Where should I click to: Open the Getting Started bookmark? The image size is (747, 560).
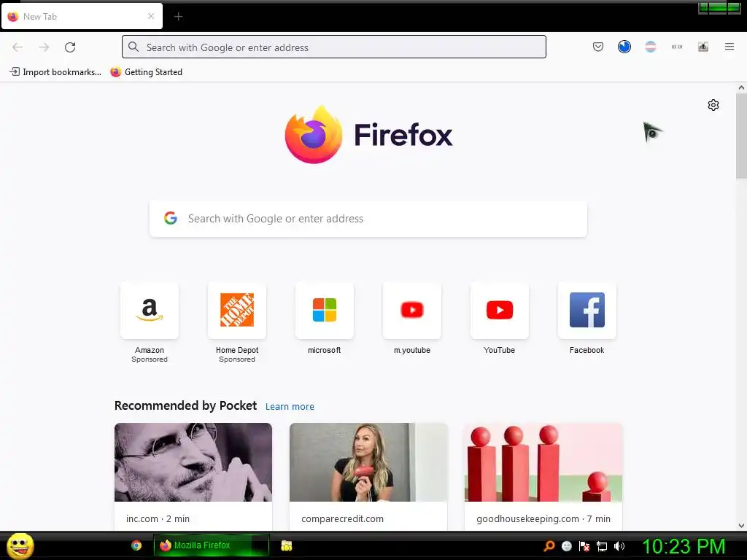tap(146, 72)
